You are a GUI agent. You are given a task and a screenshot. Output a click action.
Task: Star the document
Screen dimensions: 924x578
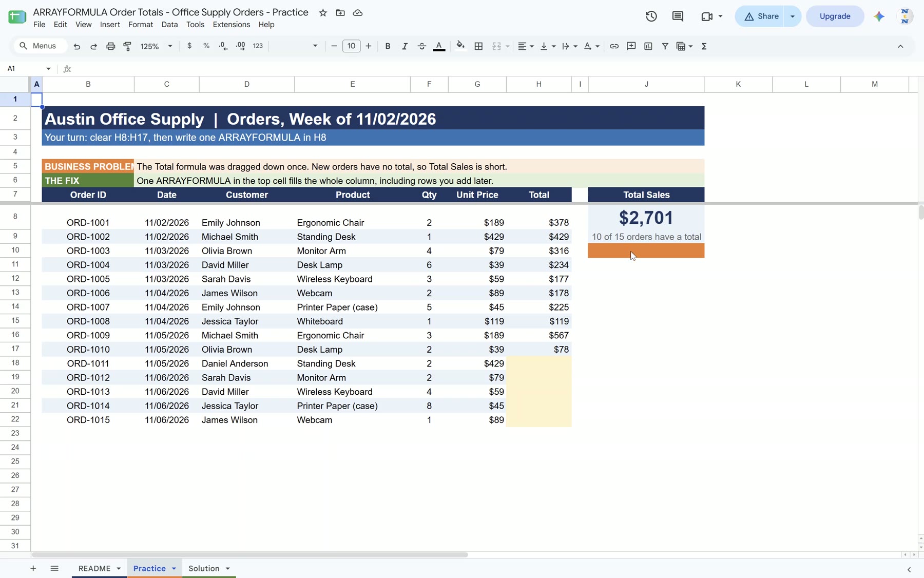click(x=323, y=13)
